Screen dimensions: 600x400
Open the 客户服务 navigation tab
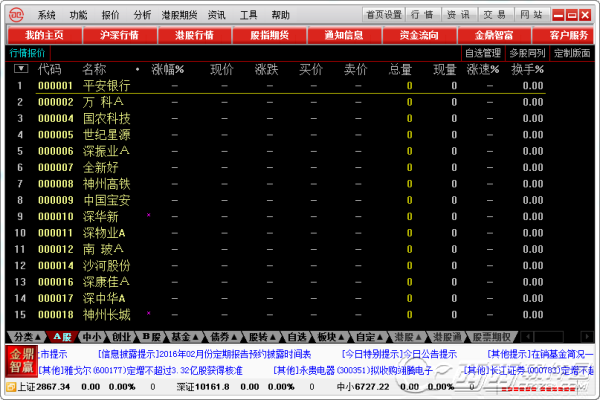pos(563,35)
